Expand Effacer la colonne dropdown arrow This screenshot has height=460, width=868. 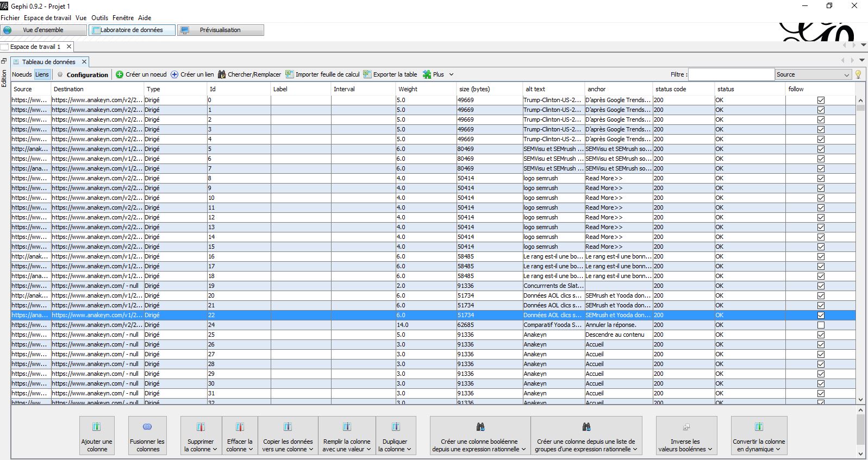(x=251, y=449)
